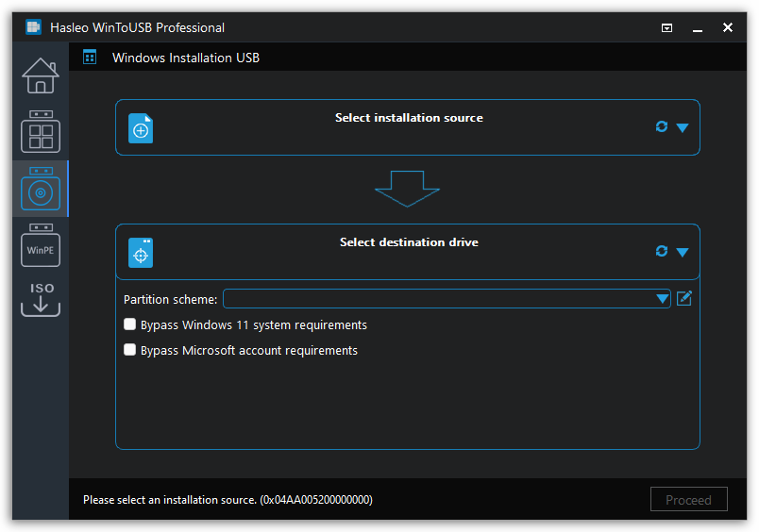Enable Bypass Microsoft account requirements
This screenshot has width=759, height=532.
point(129,349)
